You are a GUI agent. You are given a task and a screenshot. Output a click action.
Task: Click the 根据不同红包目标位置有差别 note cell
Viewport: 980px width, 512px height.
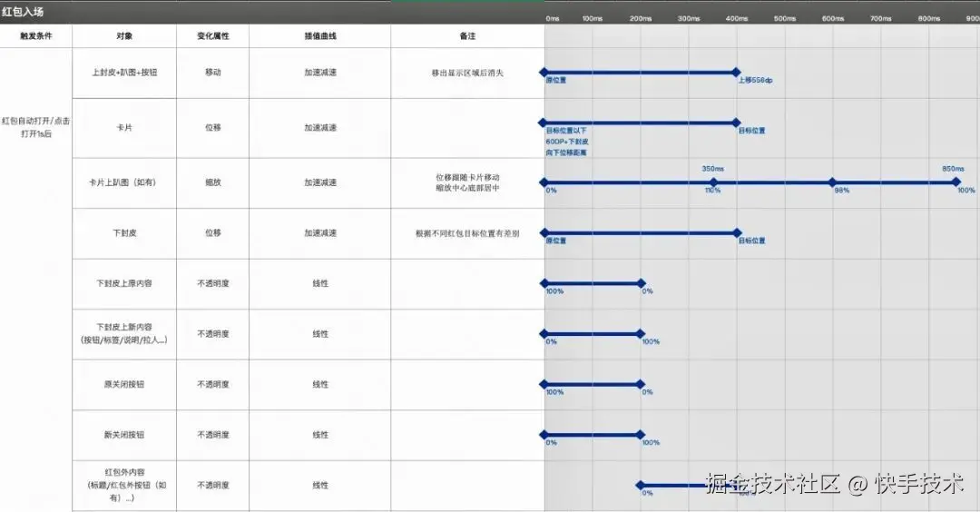pos(467,233)
